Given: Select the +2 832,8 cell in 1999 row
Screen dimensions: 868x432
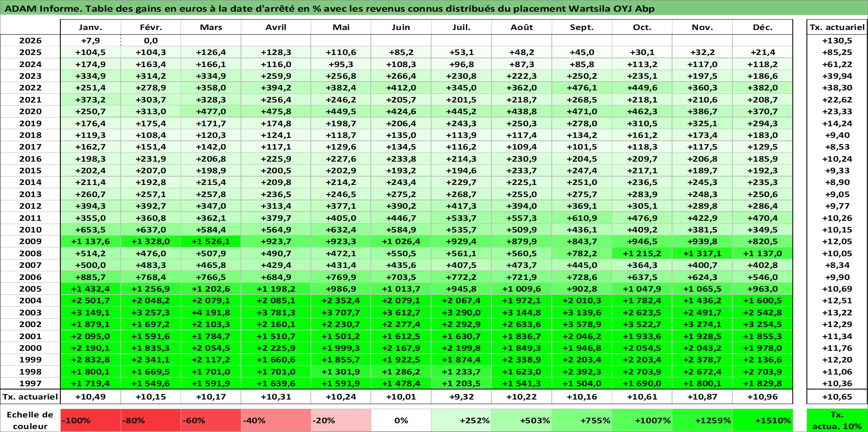Looking at the screenshot, I should 91,360.
